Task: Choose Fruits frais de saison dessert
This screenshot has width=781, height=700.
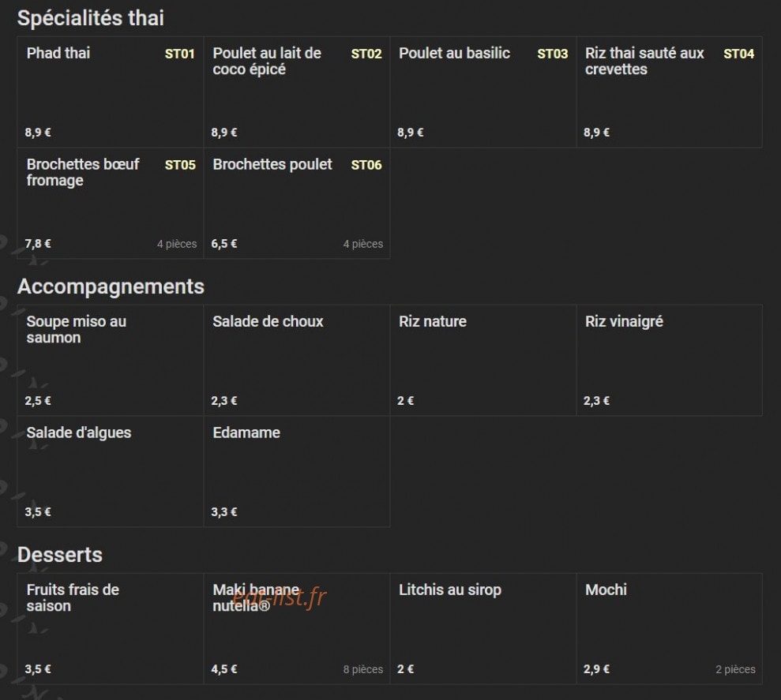Action: (x=110, y=628)
